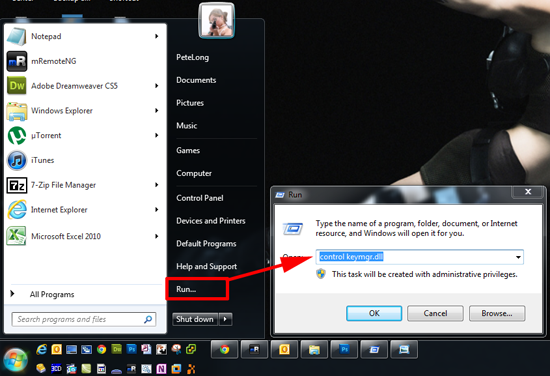Click Browse... in the Run dialog
The image size is (550, 376).
tap(497, 313)
